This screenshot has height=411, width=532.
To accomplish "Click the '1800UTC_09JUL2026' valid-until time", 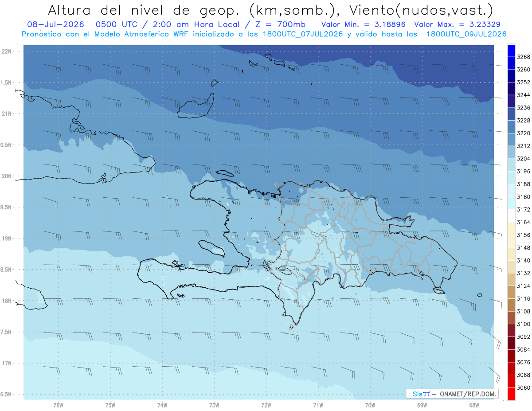I will (466, 34).
